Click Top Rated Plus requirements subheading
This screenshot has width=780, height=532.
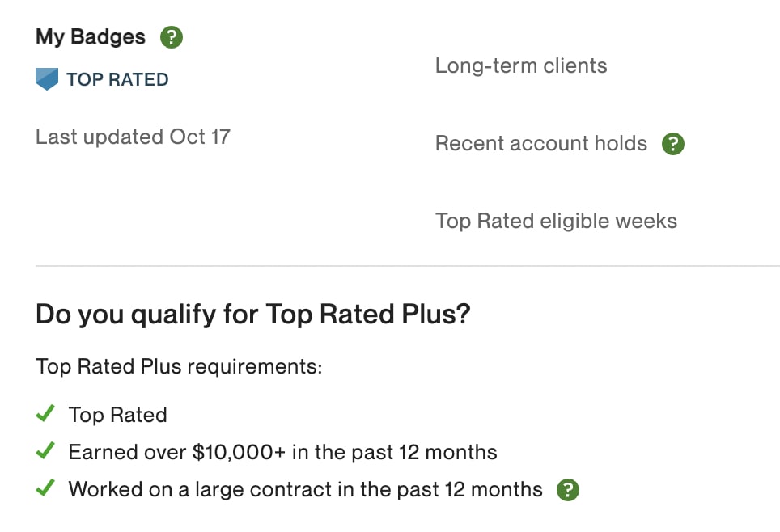click(179, 367)
